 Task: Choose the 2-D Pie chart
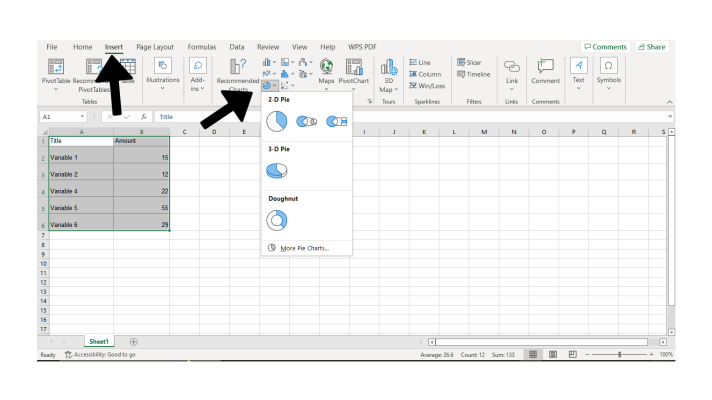(x=277, y=121)
